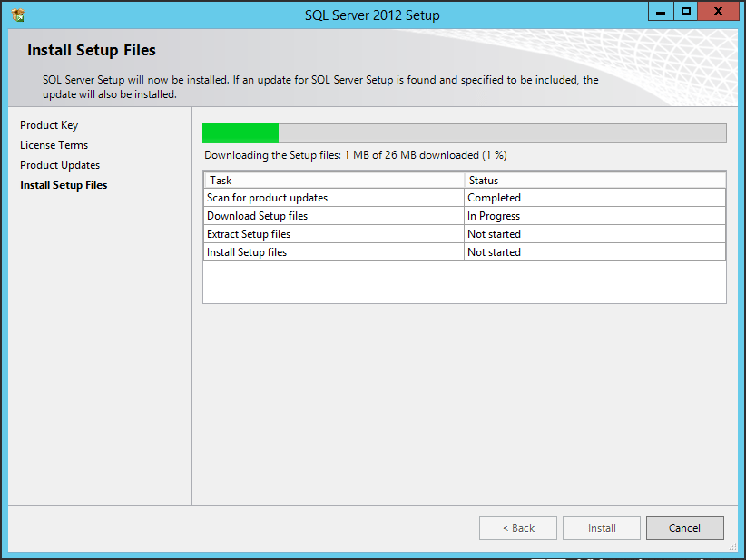Viewport: 746px width, 560px height.
Task: Close the setup window with the X
Action: (719, 12)
